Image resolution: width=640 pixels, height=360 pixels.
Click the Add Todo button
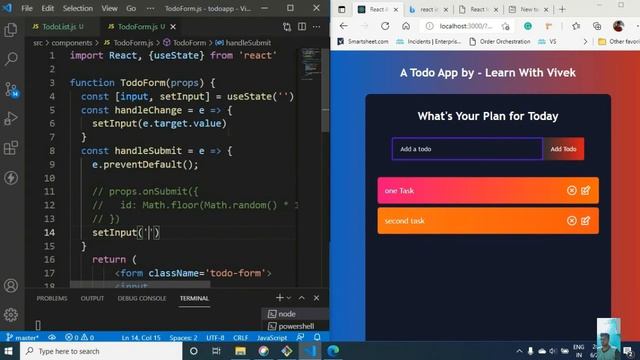(563, 149)
